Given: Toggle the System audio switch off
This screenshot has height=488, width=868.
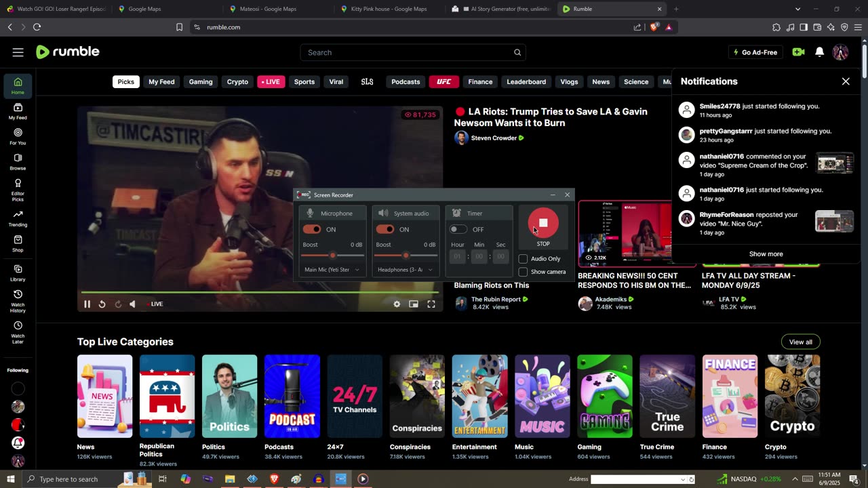Looking at the screenshot, I should pyautogui.click(x=385, y=229).
